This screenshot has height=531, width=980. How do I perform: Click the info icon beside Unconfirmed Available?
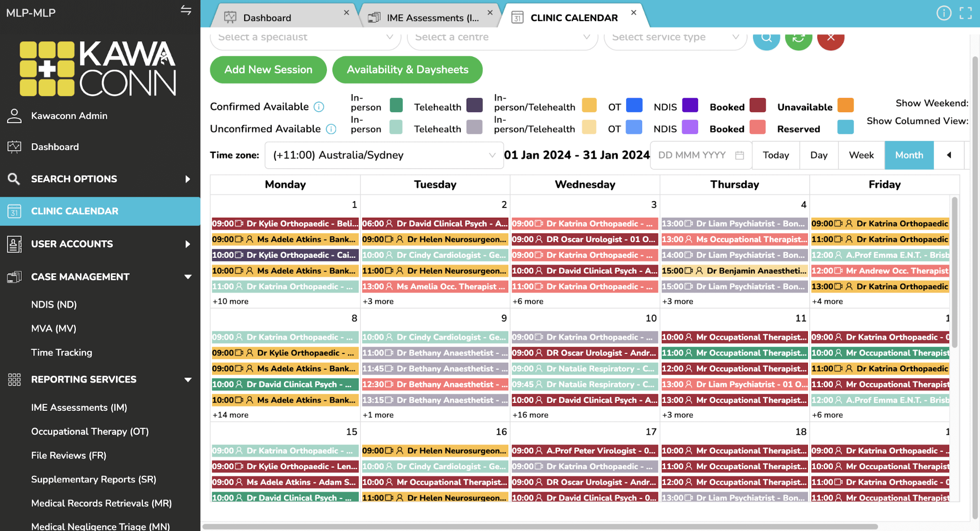point(331,129)
